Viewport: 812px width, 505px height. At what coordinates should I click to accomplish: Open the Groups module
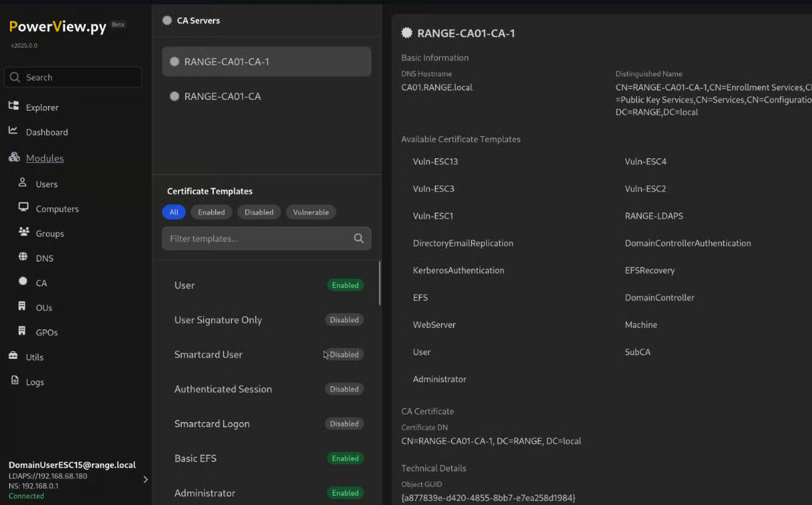(x=50, y=233)
